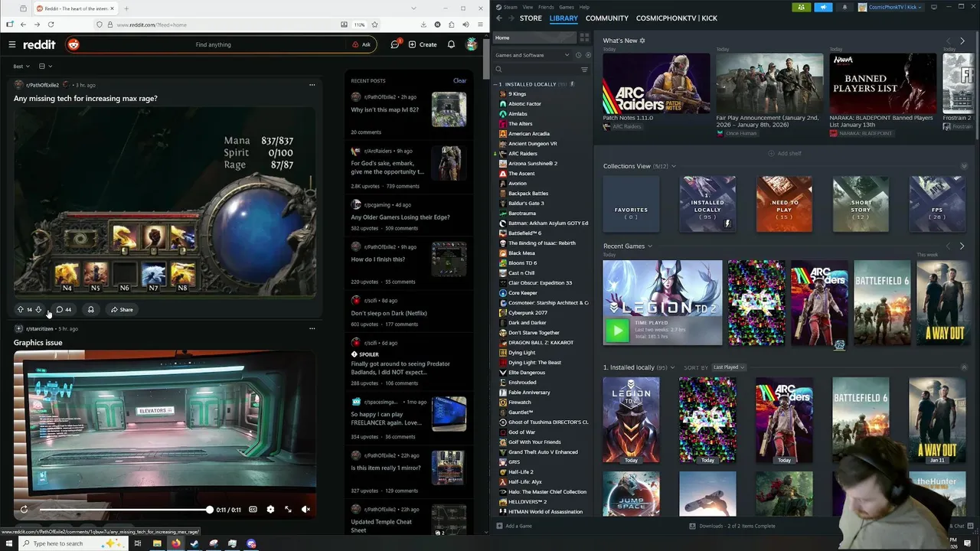The image size is (980, 551).
Task: Open Reddit notifications bell
Action: [x=451, y=44]
